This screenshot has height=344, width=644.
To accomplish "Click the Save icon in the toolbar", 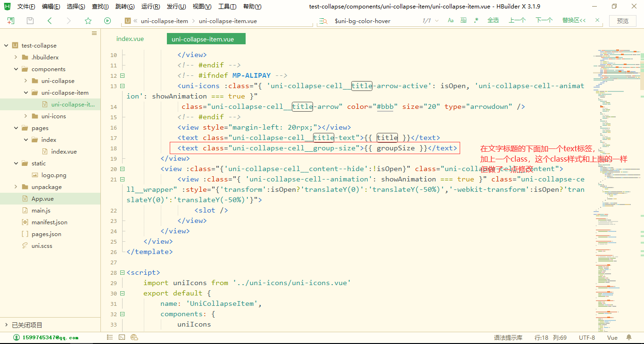I will [29, 21].
